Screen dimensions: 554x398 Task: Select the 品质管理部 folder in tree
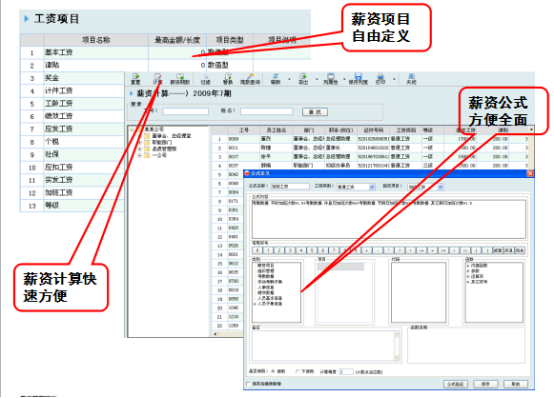coord(160,148)
